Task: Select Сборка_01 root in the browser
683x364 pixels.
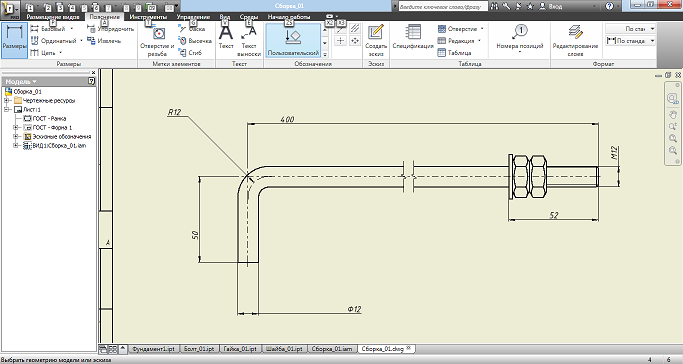Action: click(x=24, y=91)
